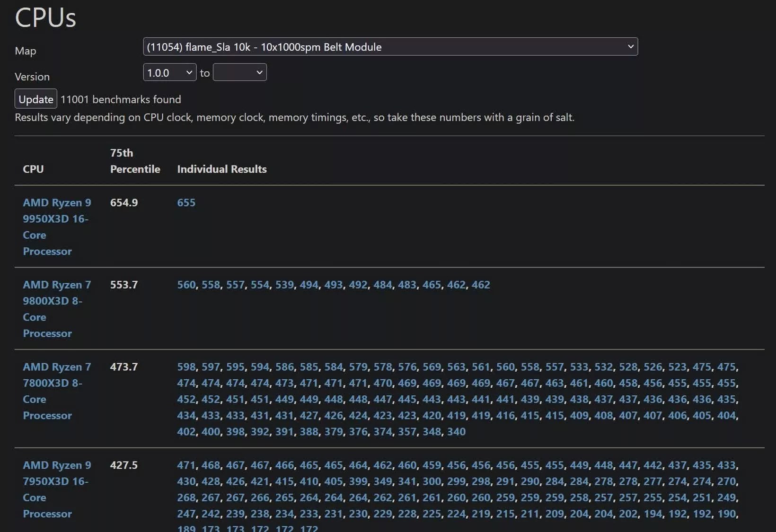
Task: Open the 586 result in the 7800X3D row
Action: point(284,367)
